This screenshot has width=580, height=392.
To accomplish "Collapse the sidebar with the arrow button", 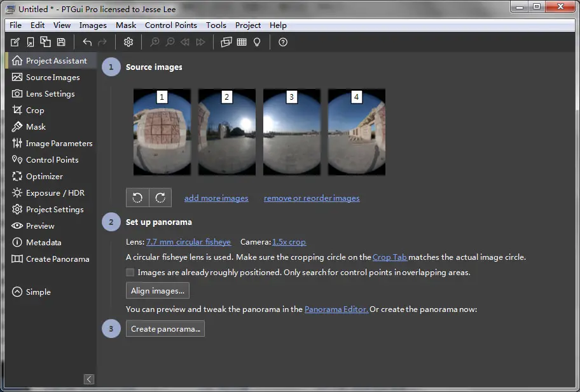I will (x=89, y=379).
